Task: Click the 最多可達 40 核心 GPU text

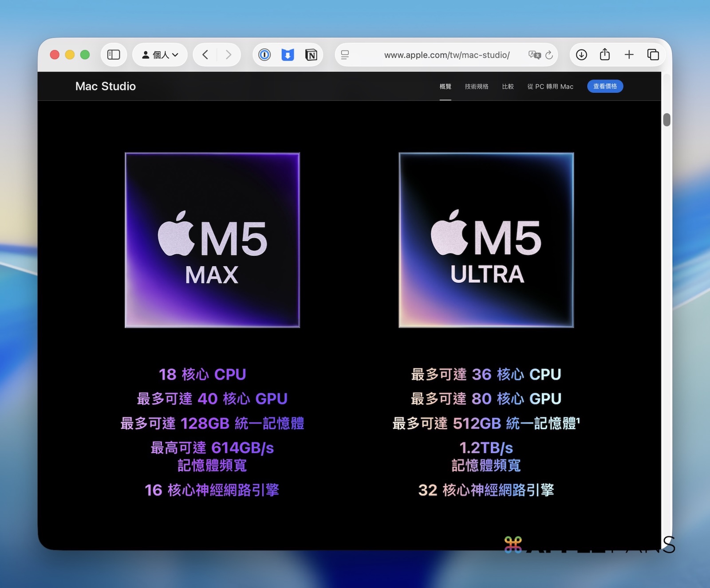Action: click(212, 399)
